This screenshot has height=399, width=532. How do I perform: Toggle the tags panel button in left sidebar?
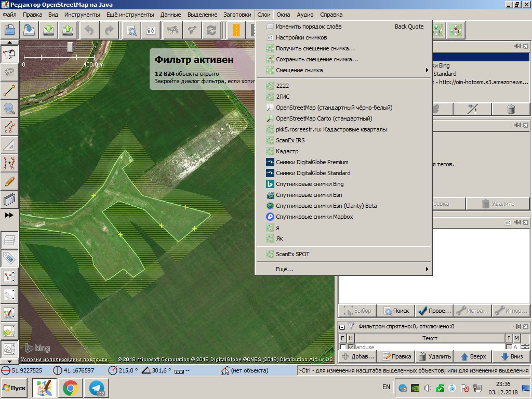[9, 258]
